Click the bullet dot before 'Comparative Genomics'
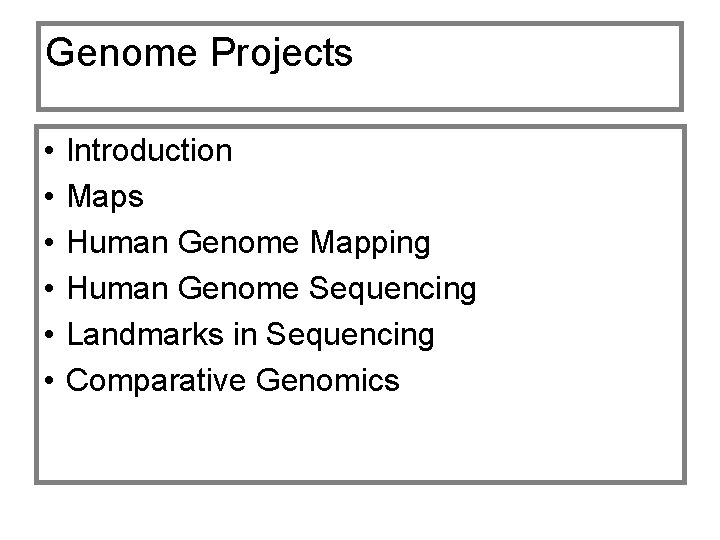This screenshot has height=540, width=720. [48, 382]
